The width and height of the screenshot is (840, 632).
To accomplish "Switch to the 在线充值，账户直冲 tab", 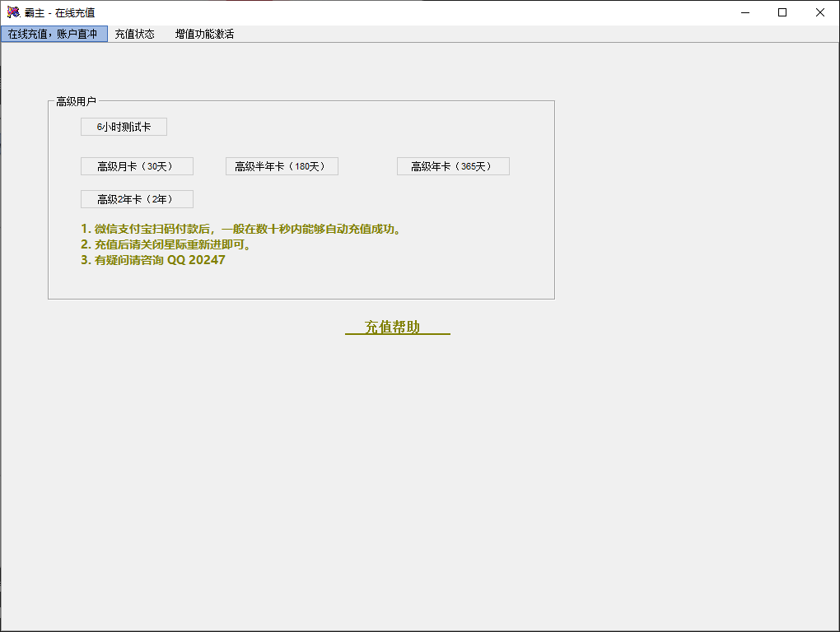I will point(54,35).
